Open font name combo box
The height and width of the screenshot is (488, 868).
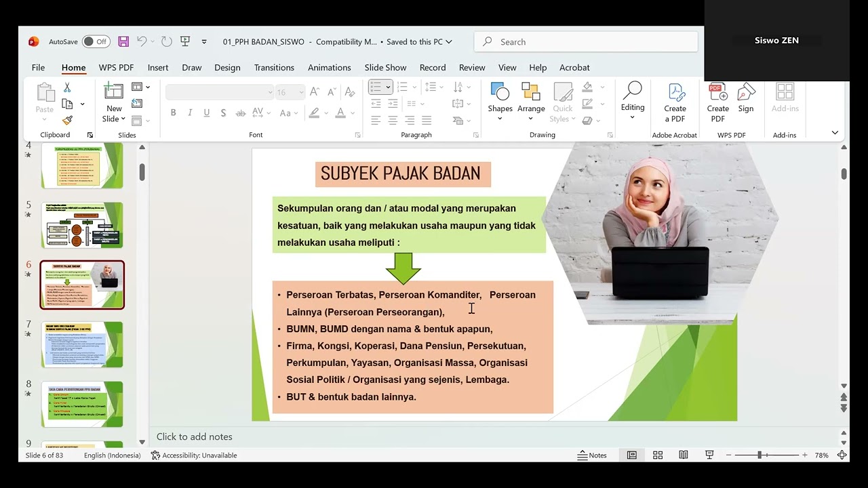220,92
